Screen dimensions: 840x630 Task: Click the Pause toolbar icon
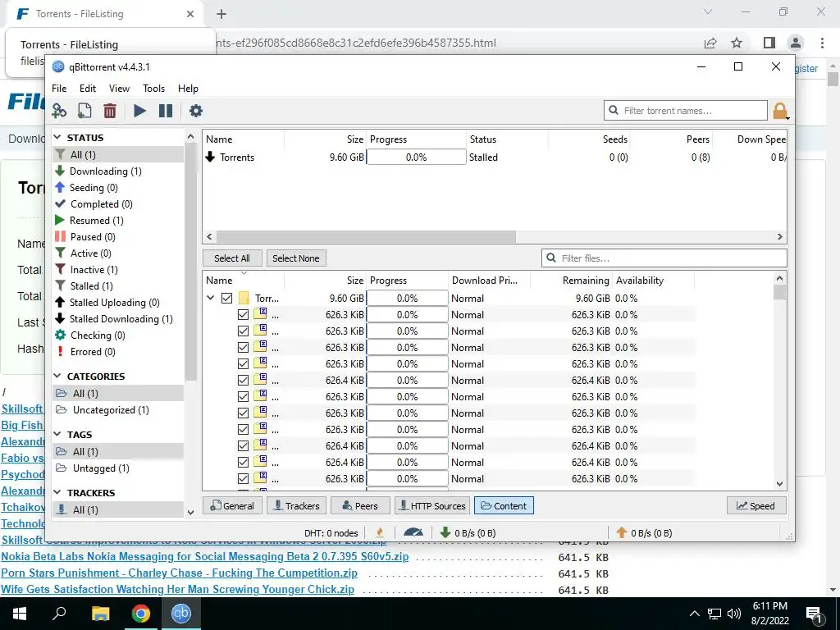(166, 111)
